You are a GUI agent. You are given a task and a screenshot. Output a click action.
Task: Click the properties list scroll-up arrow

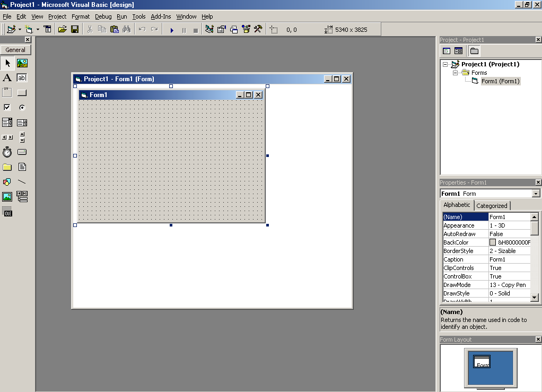[535, 217]
